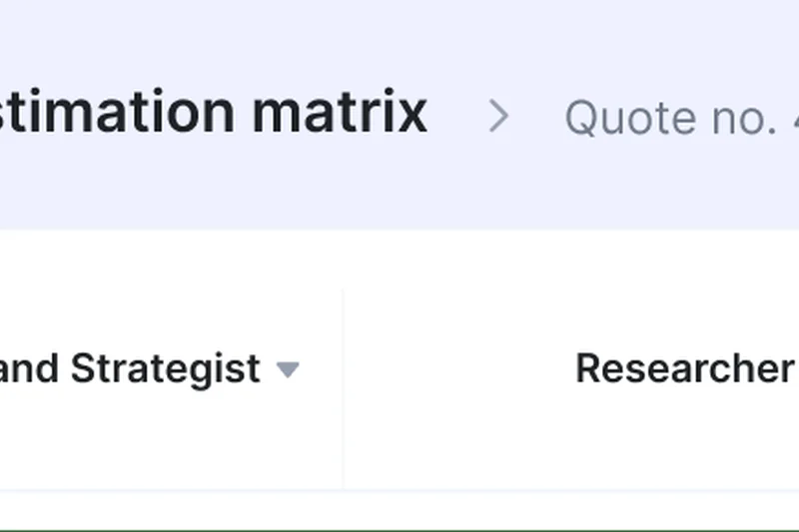Open the estimation matrix breadcrumb
This screenshot has width=799, height=532.
point(214,114)
